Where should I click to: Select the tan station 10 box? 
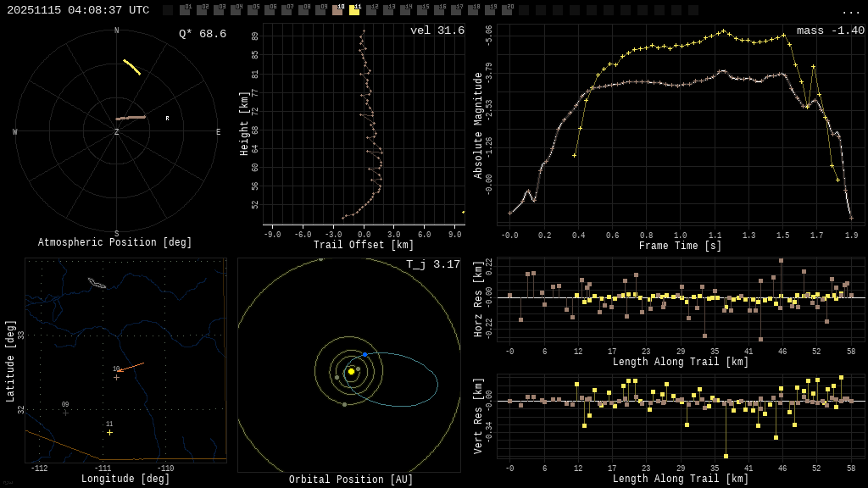click(337, 10)
